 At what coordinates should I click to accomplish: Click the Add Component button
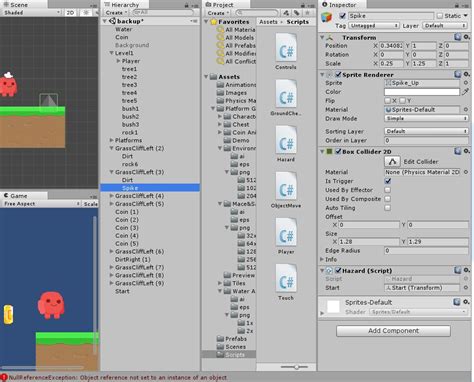coord(393,331)
